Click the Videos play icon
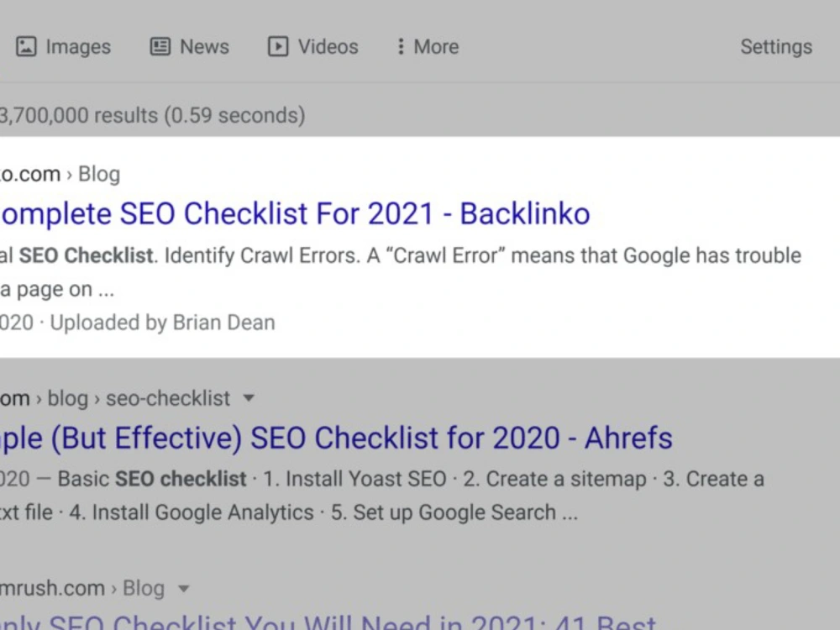Screen dimensions: 840x630 277,46
